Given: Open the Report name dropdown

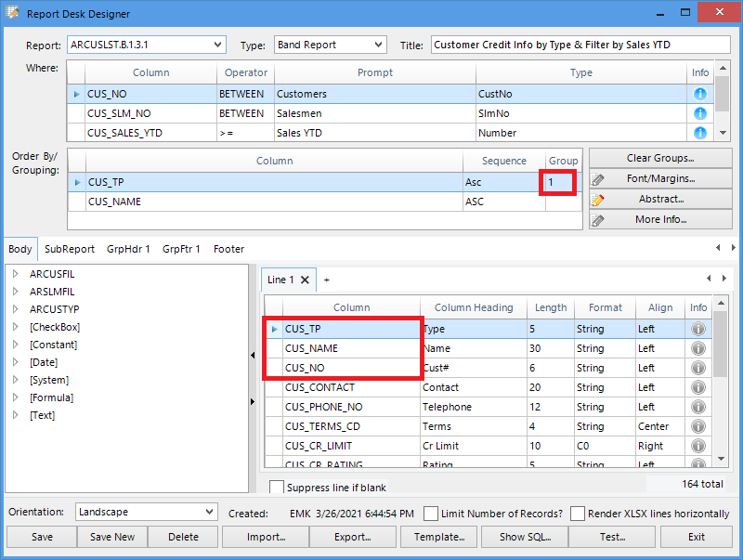Looking at the screenshot, I should pyautogui.click(x=217, y=45).
